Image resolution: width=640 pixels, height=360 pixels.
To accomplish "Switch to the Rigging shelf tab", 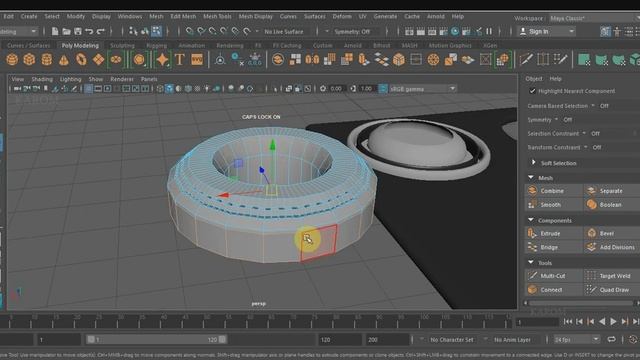I will (156, 45).
